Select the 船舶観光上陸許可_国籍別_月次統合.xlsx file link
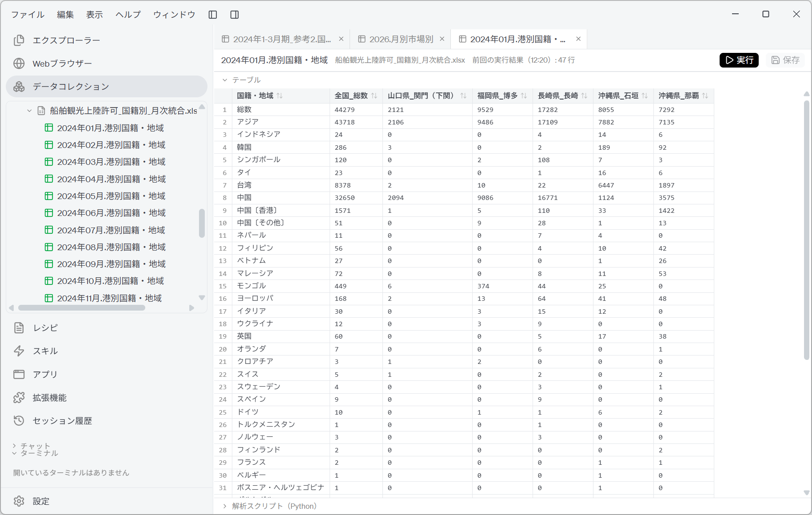 (123, 111)
